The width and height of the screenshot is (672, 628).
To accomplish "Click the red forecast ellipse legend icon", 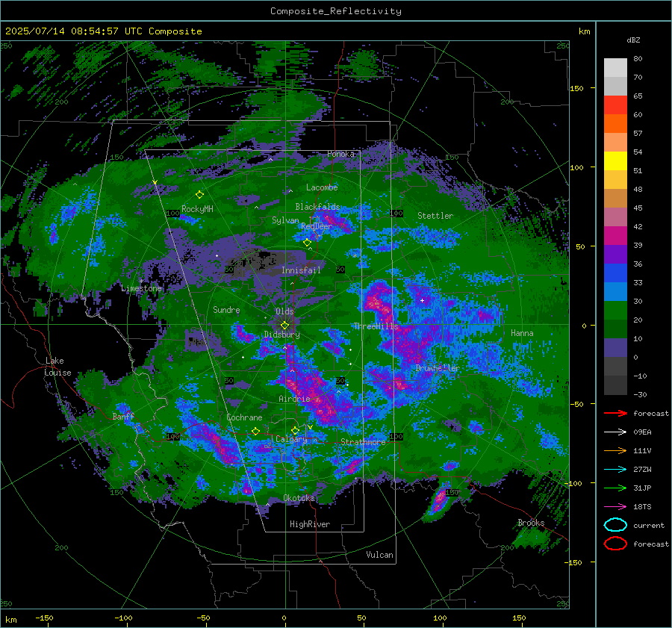I will (615, 544).
